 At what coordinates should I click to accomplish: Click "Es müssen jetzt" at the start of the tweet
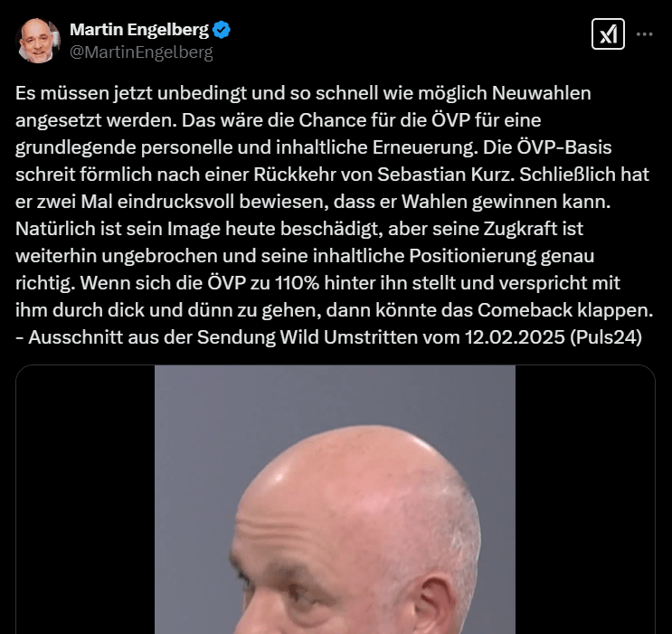84,93
